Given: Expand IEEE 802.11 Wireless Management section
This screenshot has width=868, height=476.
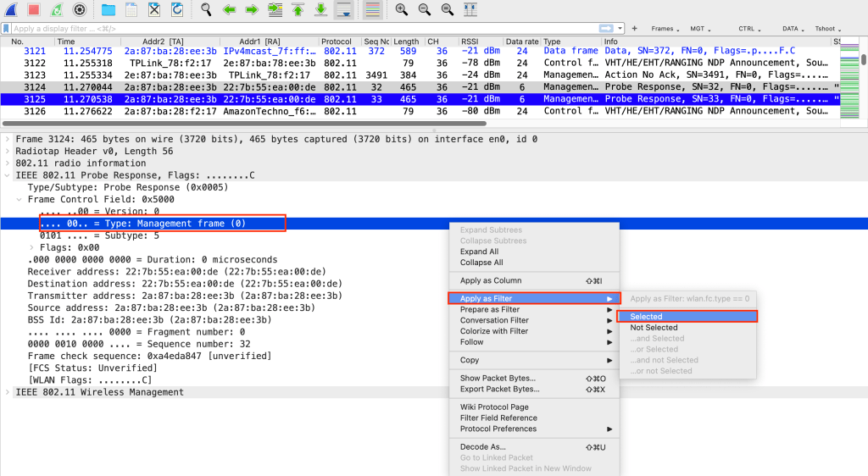Looking at the screenshot, I should pyautogui.click(x=8, y=392).
